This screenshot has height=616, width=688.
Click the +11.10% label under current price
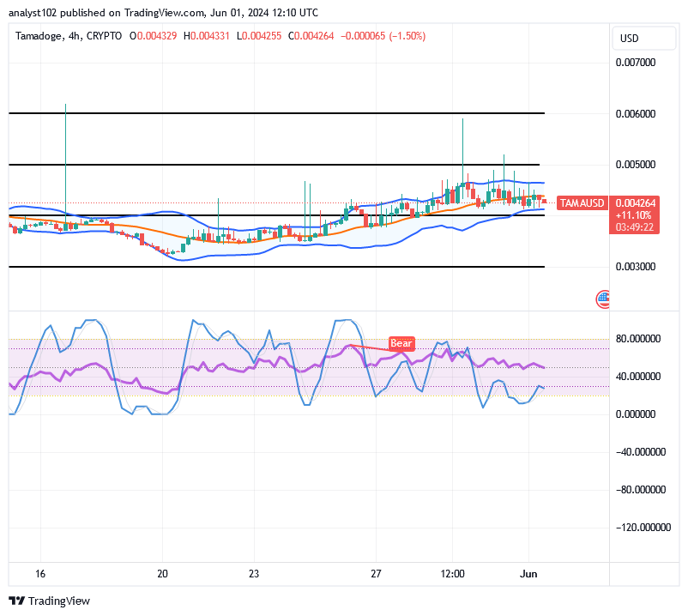(x=634, y=215)
